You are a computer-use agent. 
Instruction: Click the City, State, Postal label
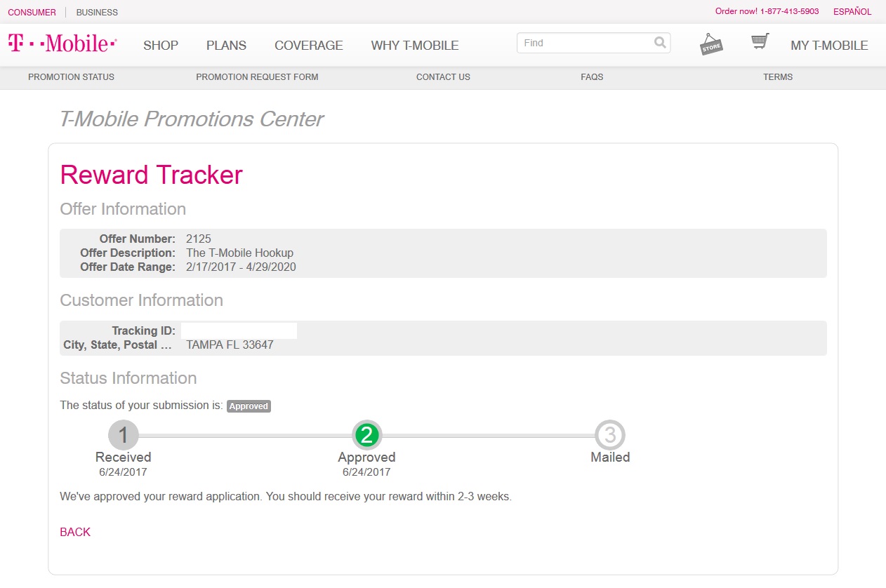coord(118,345)
